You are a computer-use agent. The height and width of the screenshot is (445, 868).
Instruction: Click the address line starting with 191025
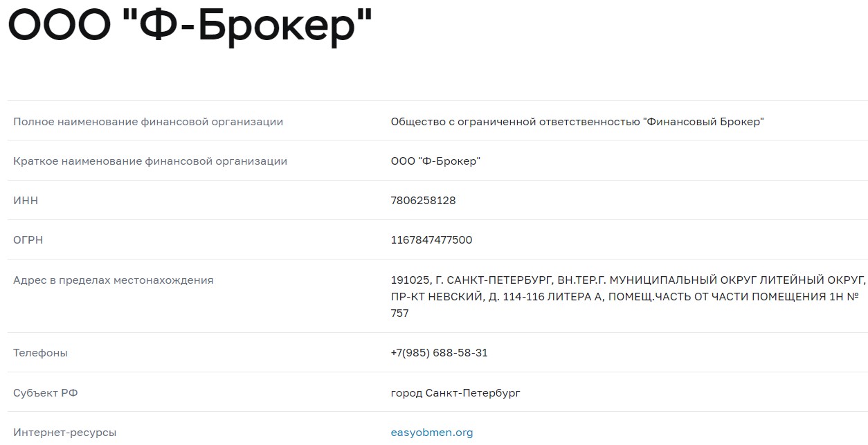click(x=628, y=280)
